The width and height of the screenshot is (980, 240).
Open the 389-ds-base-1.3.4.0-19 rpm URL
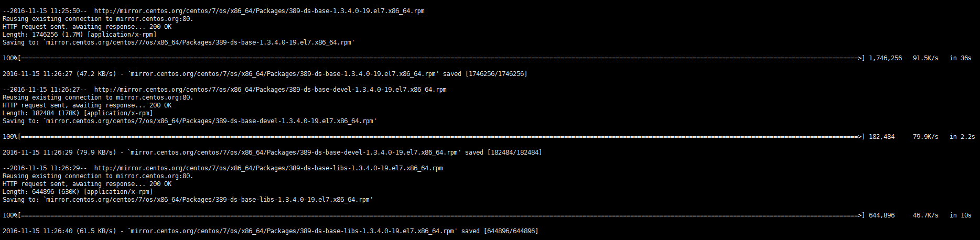(x=259, y=11)
